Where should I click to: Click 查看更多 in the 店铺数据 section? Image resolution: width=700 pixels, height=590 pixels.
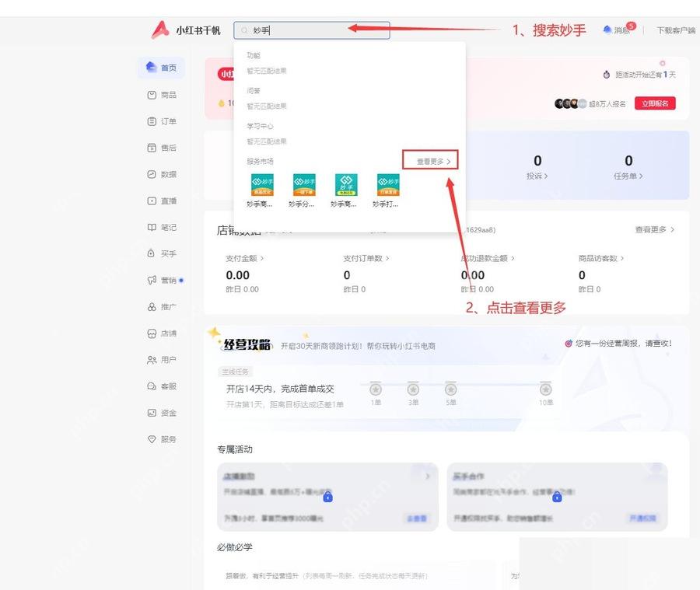click(x=654, y=230)
